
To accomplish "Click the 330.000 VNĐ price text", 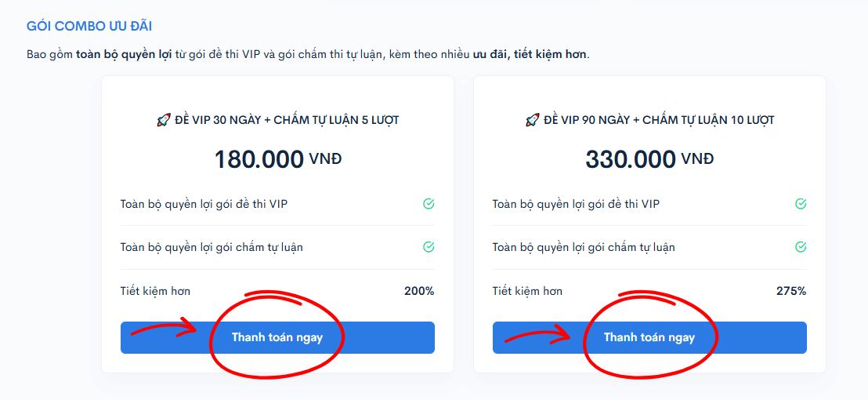I will (x=649, y=159).
